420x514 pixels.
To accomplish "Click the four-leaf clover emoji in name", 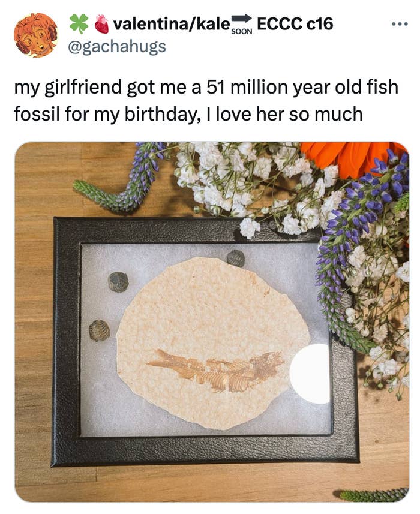I will (x=79, y=23).
